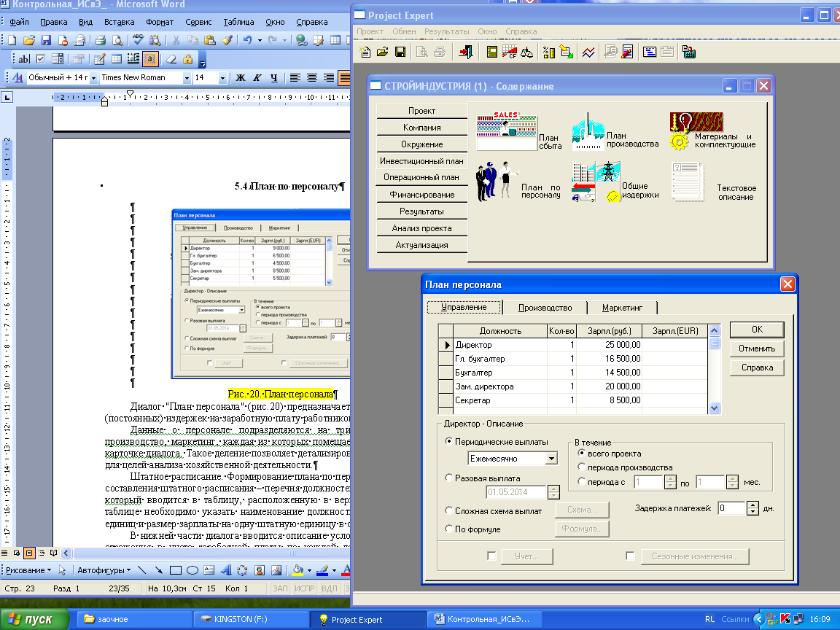Select 'всего проекта' radio option
Image resolution: width=840 pixels, height=630 pixels.
581,453
